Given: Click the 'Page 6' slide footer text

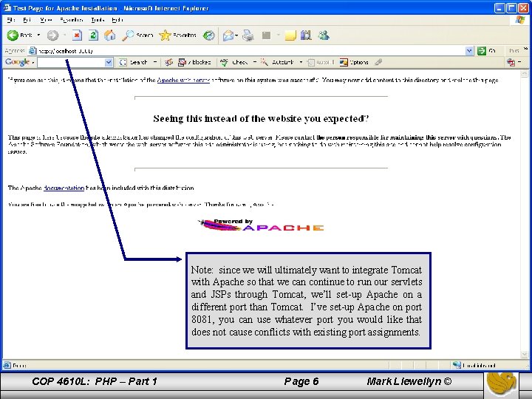Looking at the screenshot, I should coord(301,381).
